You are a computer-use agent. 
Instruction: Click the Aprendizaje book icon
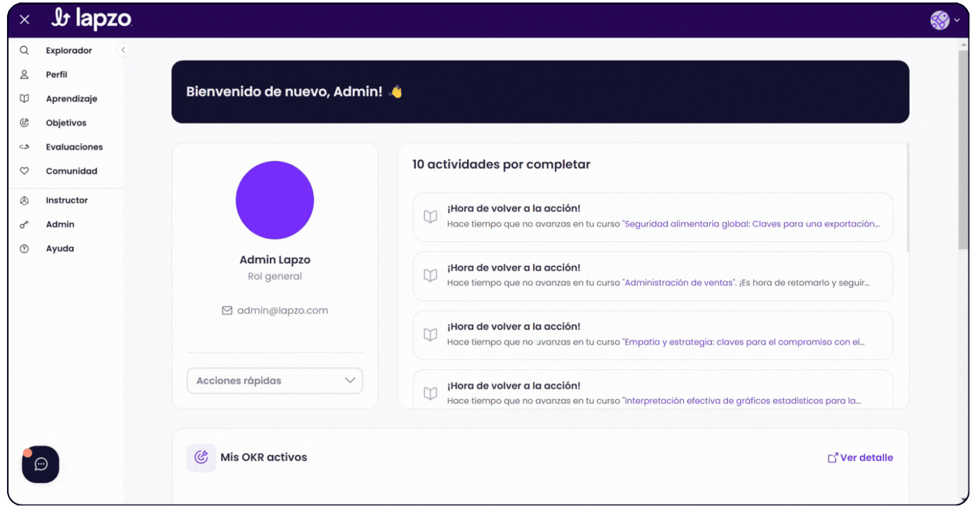(24, 99)
